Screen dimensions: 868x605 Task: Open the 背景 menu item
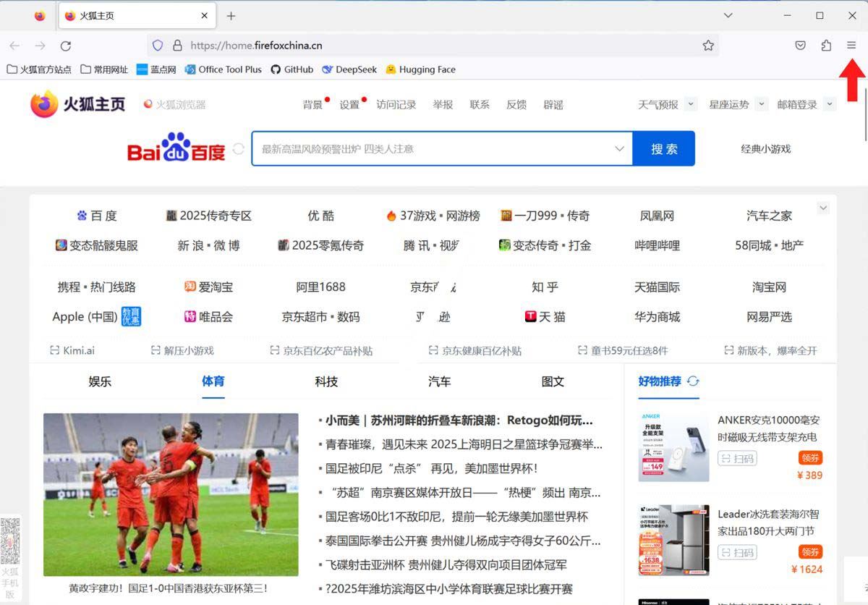pos(312,105)
